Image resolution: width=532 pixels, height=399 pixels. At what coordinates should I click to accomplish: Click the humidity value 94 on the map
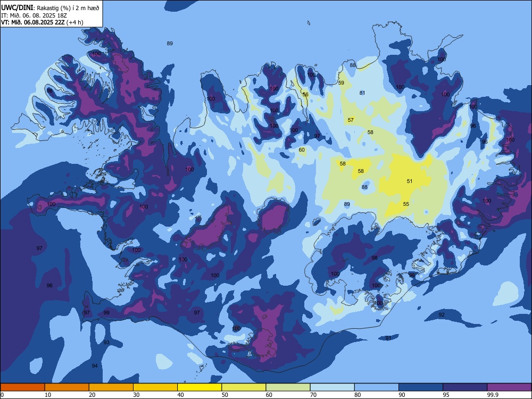pyautogui.click(x=95, y=366)
